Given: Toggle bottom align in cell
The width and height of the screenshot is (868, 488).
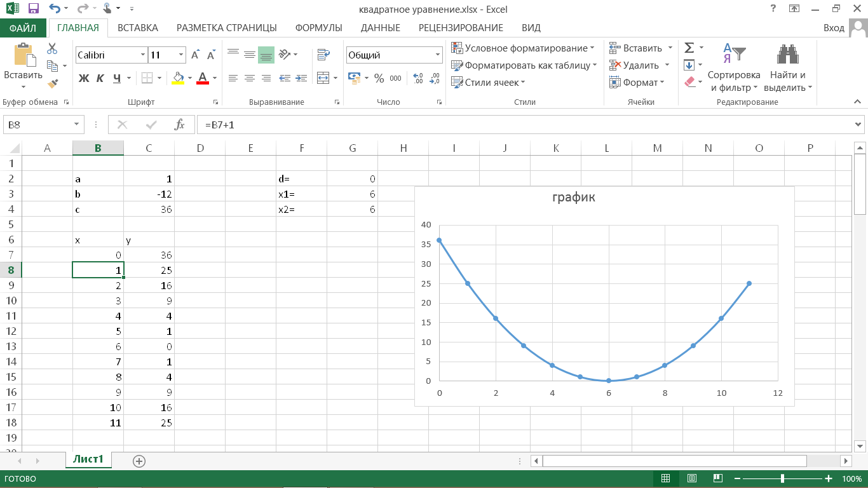Looking at the screenshot, I should click(x=266, y=55).
